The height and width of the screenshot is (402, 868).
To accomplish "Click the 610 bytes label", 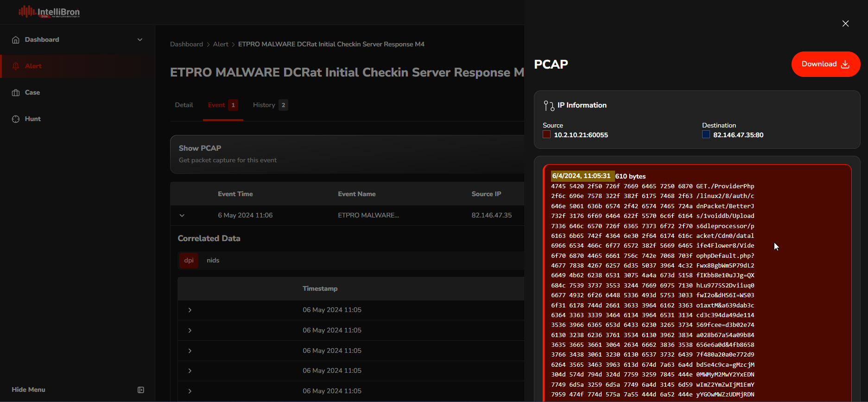I will [x=630, y=177].
